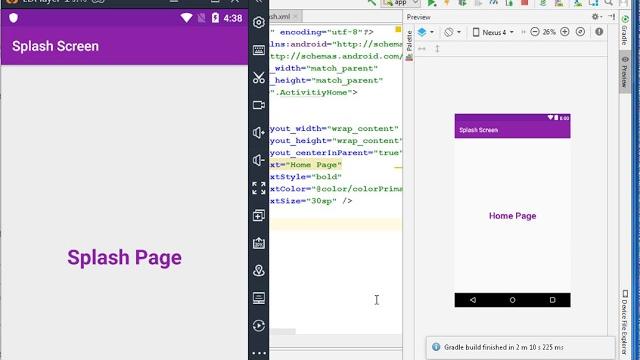Screen dimensions: 640x360
Task: Increase the emulator volume
Action: click(258, 133)
